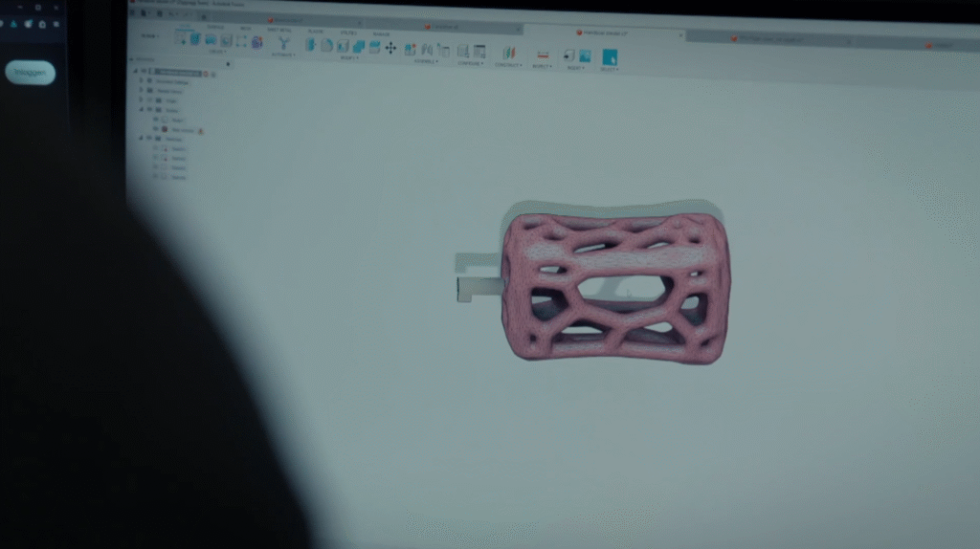Activate the blue Select tool icon

point(610,56)
